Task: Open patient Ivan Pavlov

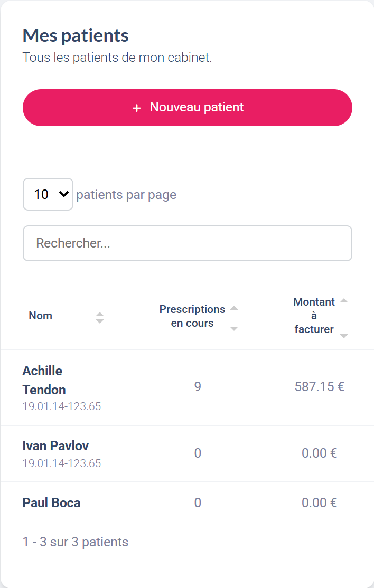Action: point(55,446)
